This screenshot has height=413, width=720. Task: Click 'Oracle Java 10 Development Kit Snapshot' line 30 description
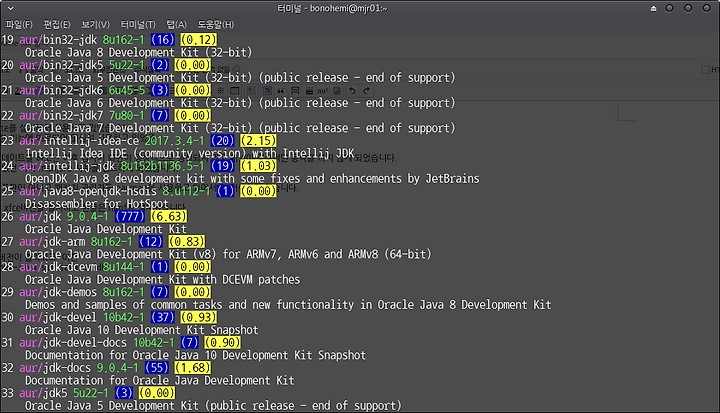point(141,330)
